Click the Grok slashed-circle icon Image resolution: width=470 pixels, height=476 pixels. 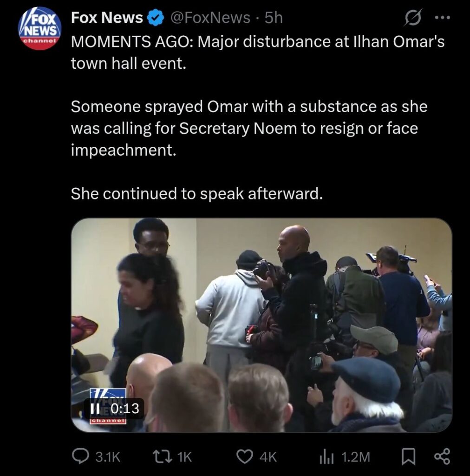click(413, 18)
